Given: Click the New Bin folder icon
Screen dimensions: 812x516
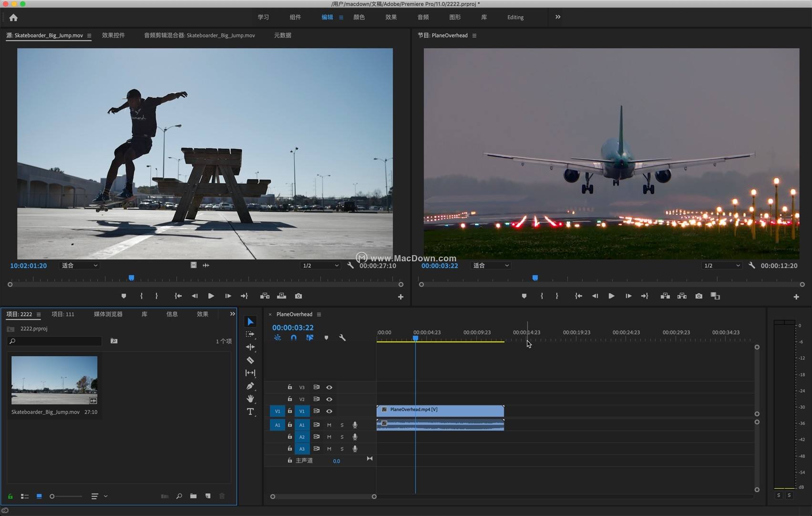Looking at the screenshot, I should [193, 496].
